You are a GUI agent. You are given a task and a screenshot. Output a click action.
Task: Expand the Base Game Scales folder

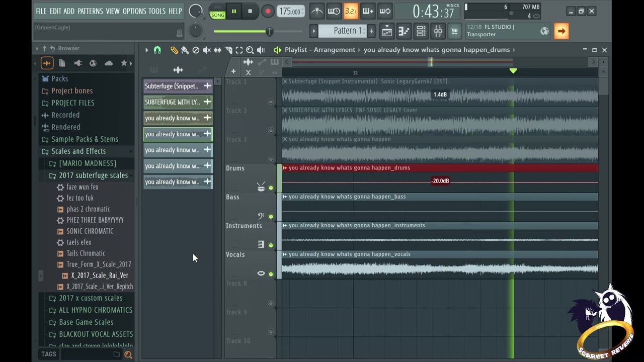(86, 322)
